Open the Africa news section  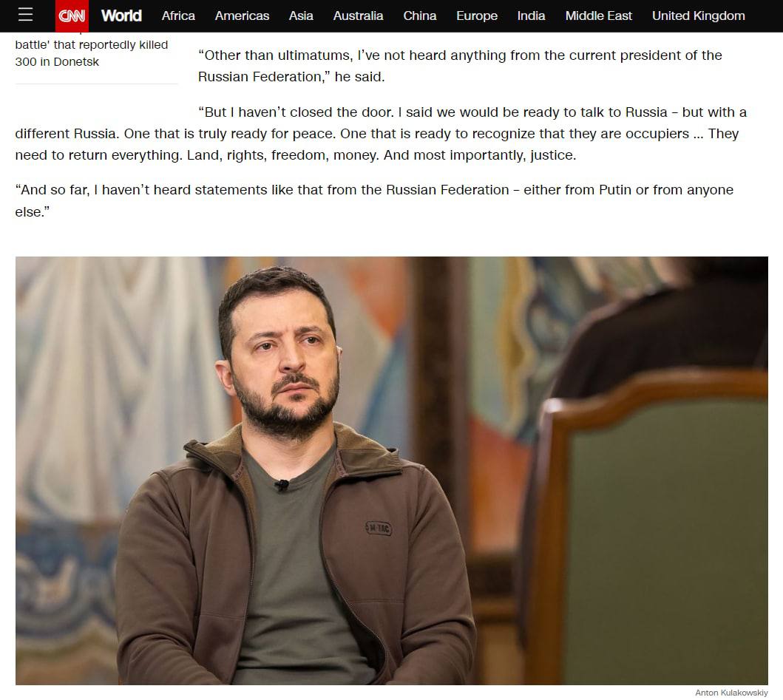click(177, 16)
